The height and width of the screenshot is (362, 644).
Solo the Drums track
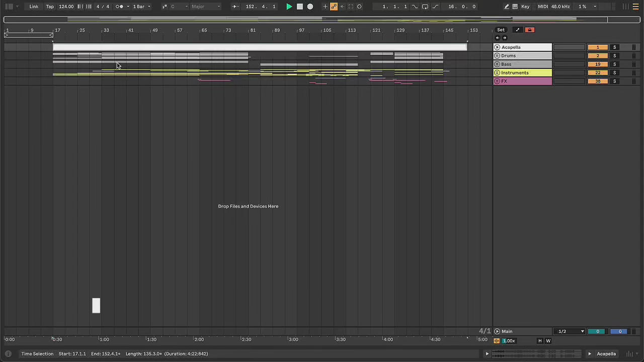point(614,56)
